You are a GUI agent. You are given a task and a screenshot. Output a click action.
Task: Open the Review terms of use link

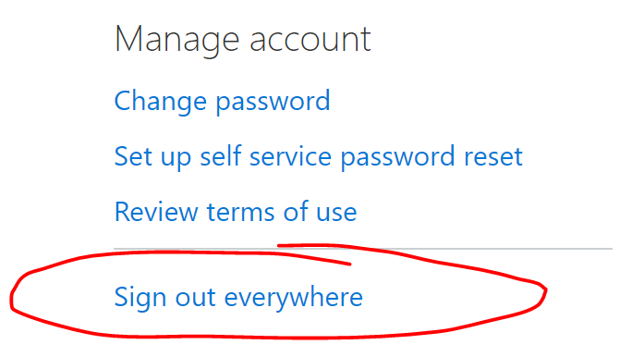(x=236, y=212)
